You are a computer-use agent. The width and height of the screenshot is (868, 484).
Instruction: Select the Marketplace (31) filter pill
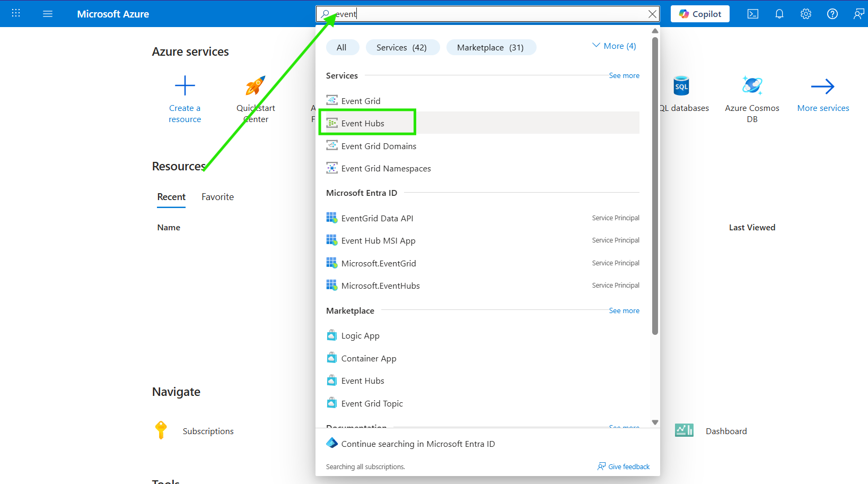coord(490,47)
